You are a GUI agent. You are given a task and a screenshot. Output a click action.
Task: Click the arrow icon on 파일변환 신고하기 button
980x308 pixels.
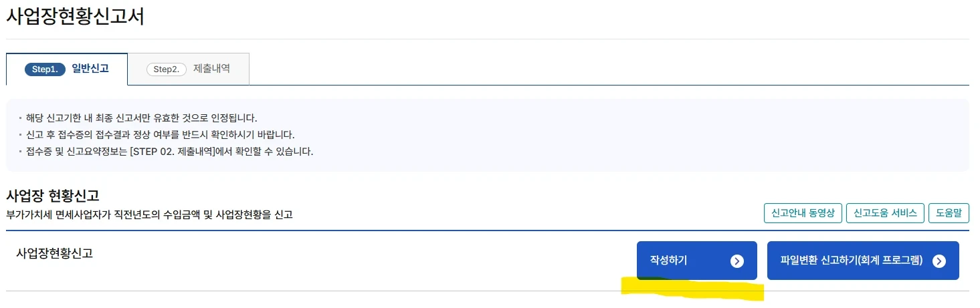(x=939, y=261)
